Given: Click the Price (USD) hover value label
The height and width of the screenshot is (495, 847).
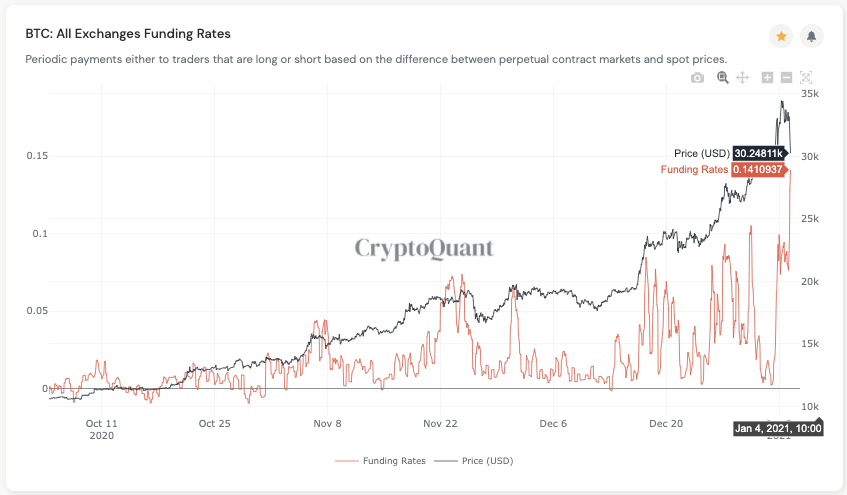Looking at the screenshot, I should point(759,153).
